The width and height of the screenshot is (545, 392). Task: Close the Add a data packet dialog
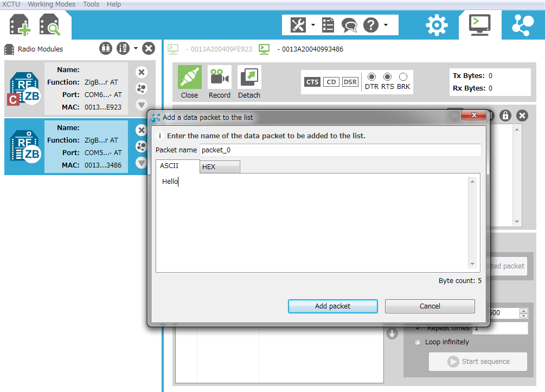click(474, 115)
